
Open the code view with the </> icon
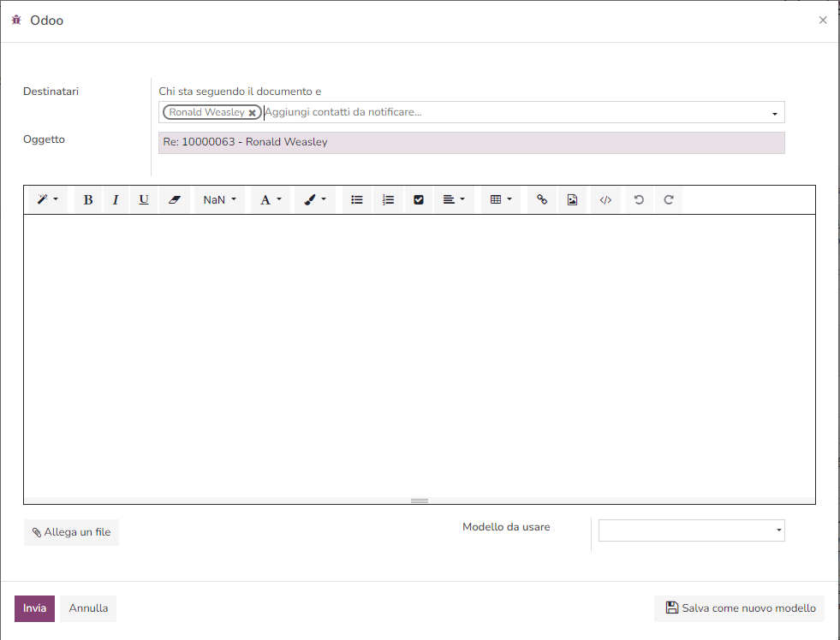point(605,199)
